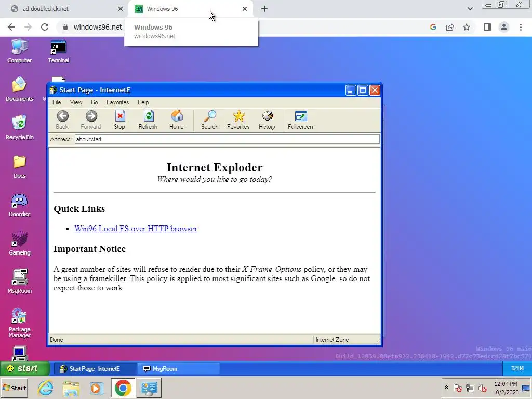Expand the Chrome tab search chevron
This screenshot has height=399, width=532.
[x=470, y=9]
